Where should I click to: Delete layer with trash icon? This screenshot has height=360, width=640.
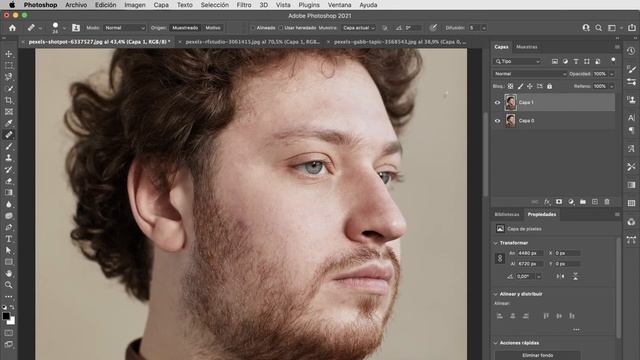click(607, 202)
